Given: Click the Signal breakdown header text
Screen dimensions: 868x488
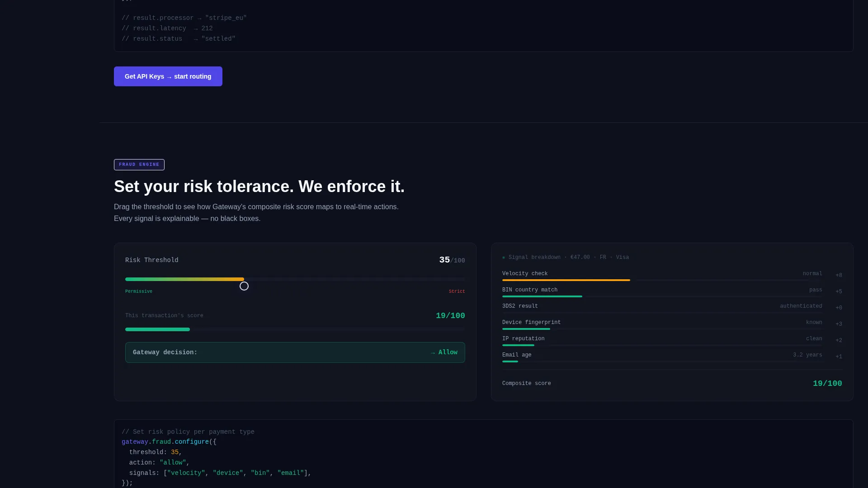Looking at the screenshot, I should pyautogui.click(x=569, y=258).
